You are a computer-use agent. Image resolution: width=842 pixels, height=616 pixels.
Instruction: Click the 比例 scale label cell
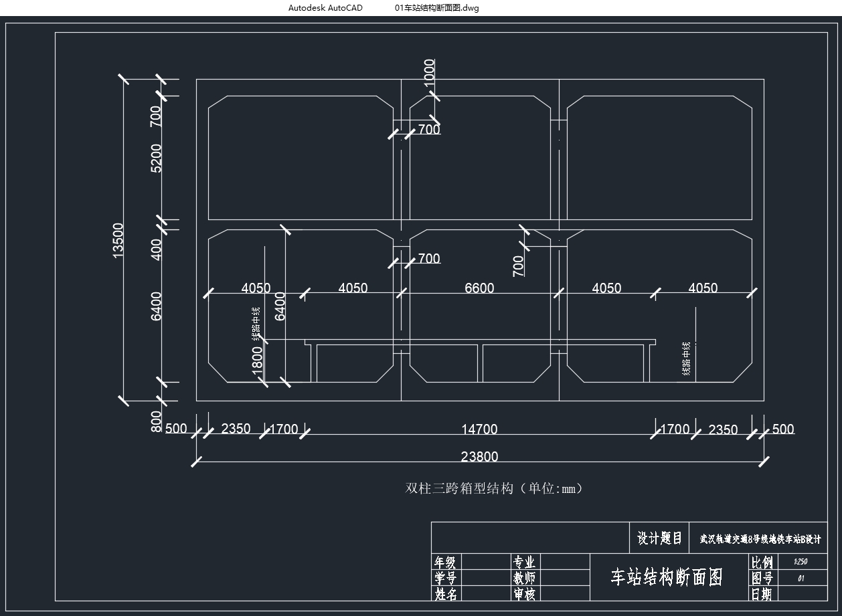coord(762,562)
